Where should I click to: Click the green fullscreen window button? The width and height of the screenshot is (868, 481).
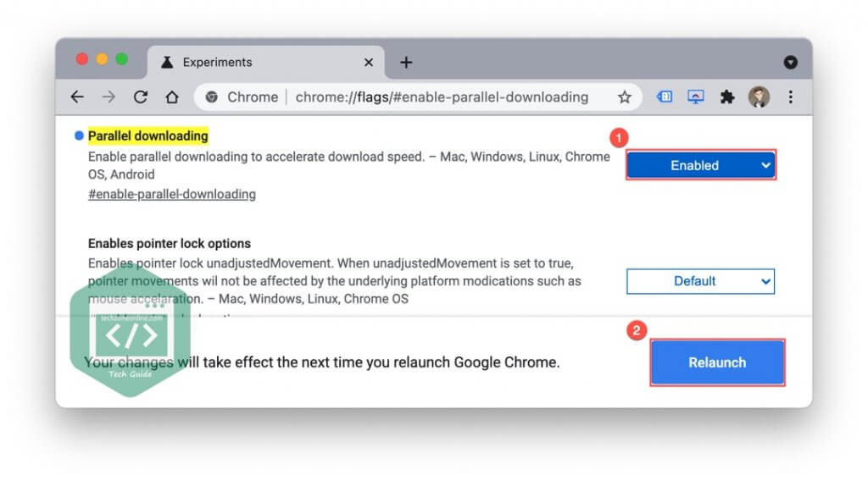122,59
